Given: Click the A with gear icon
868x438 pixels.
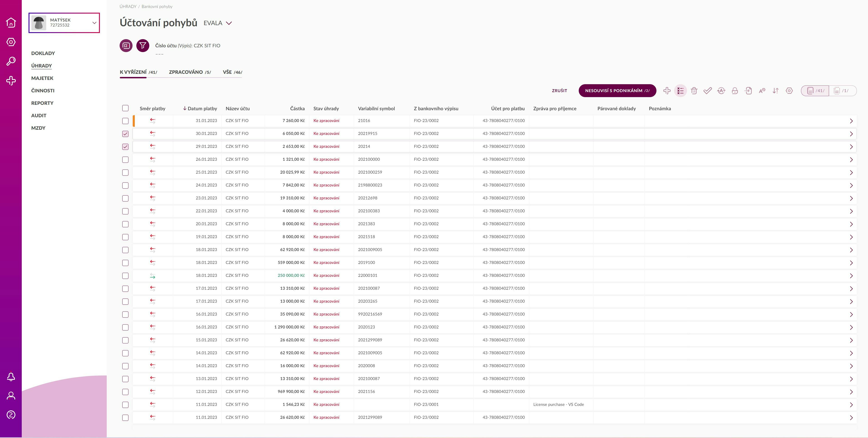Looking at the screenshot, I should point(762,91).
